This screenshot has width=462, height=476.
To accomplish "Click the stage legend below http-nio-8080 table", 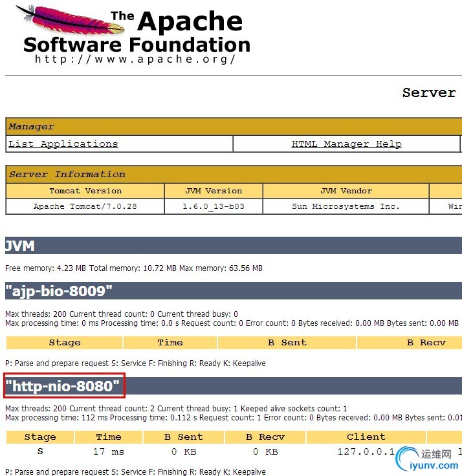I will point(135,471).
